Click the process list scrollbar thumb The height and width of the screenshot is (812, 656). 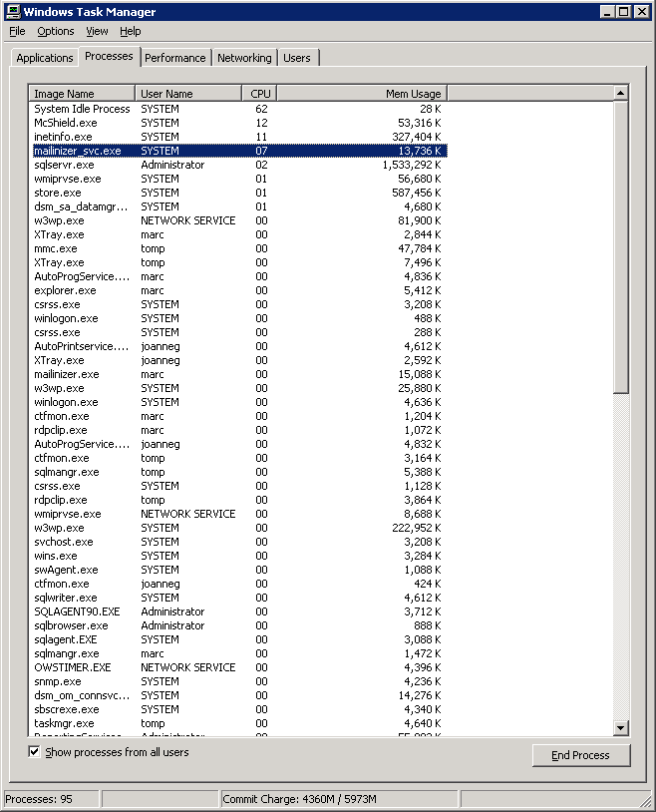click(620, 247)
